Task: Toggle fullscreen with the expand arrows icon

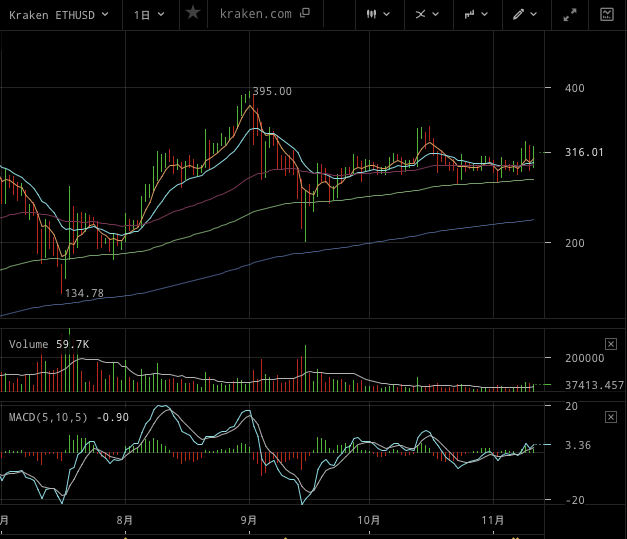Action: pyautogui.click(x=570, y=15)
